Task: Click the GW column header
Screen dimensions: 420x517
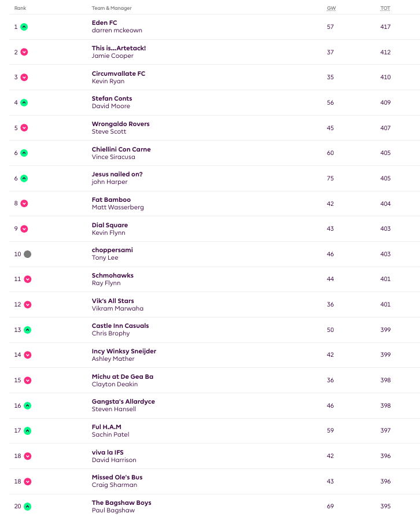Action: 330,8
